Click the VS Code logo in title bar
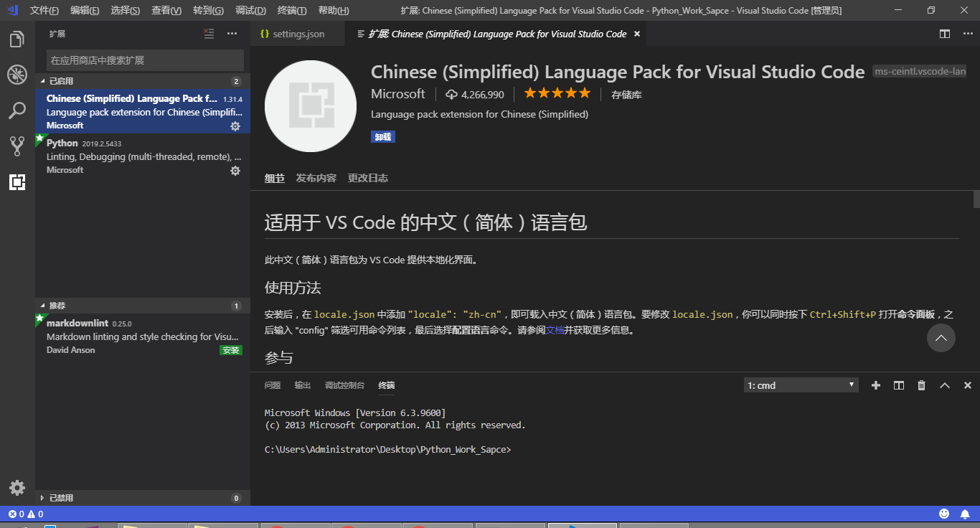This screenshot has width=980, height=528. tap(12, 10)
